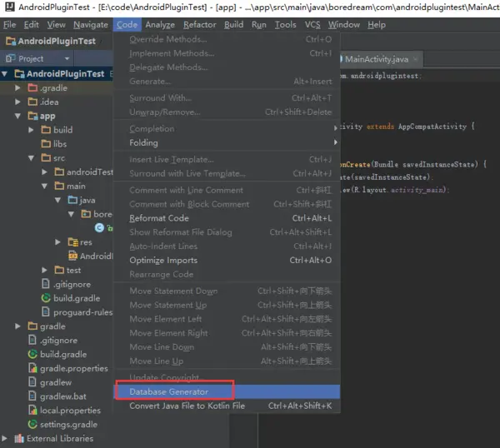Click the local.properties file icon
The width and height of the screenshot is (500, 448).
click(32, 410)
